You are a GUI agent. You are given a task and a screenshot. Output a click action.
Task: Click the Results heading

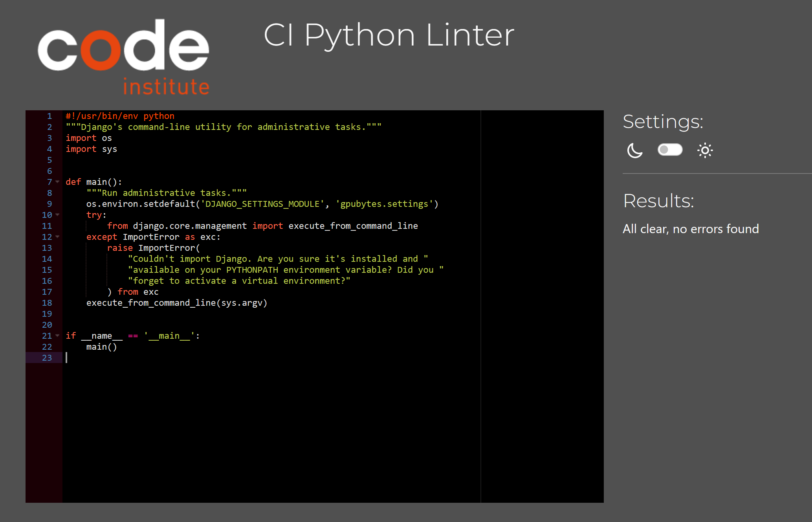coord(658,201)
